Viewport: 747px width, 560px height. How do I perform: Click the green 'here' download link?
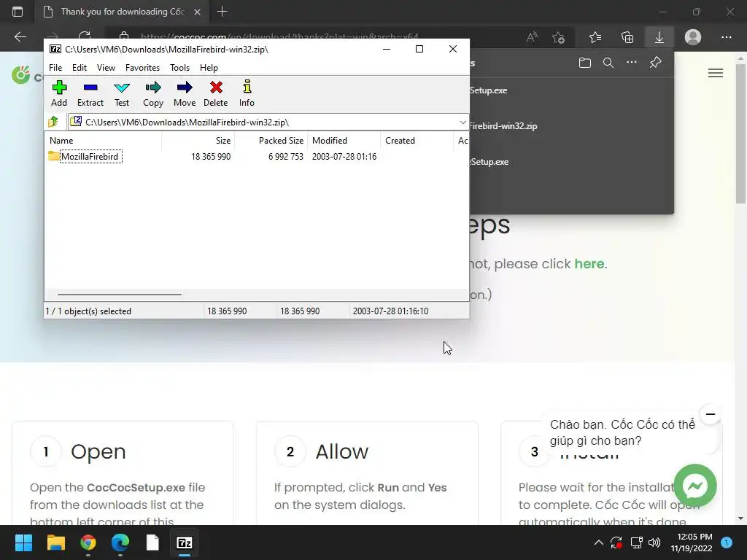coord(589,263)
